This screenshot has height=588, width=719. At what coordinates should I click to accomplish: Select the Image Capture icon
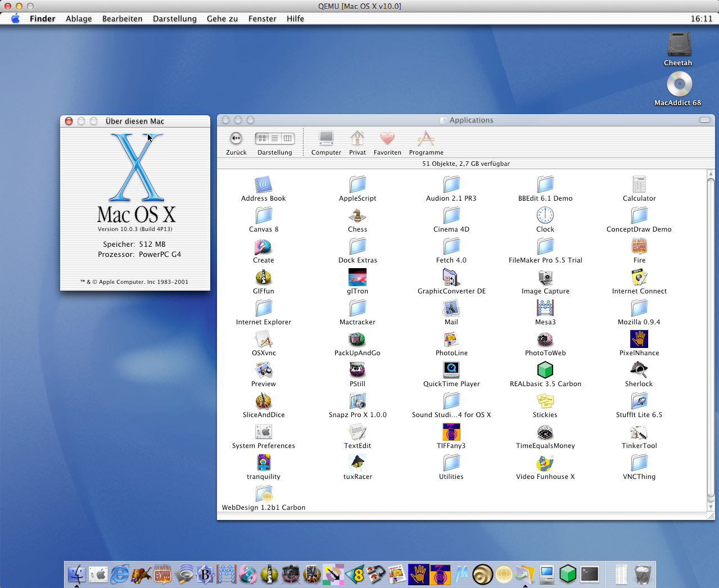(545, 277)
